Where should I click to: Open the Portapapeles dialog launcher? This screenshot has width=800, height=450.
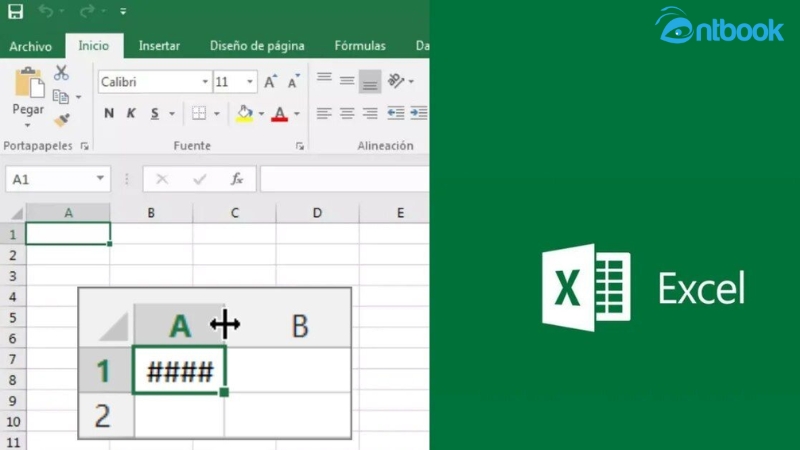point(85,146)
